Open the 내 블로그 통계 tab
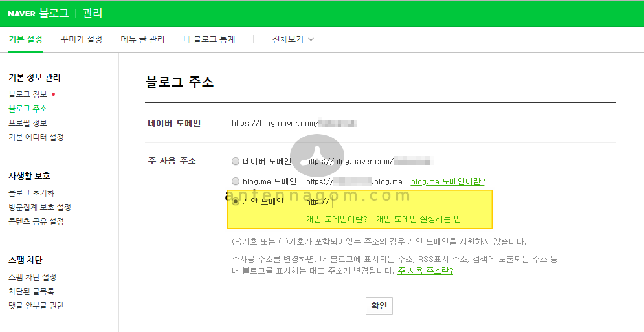The height and width of the screenshot is (332, 644). [209, 39]
